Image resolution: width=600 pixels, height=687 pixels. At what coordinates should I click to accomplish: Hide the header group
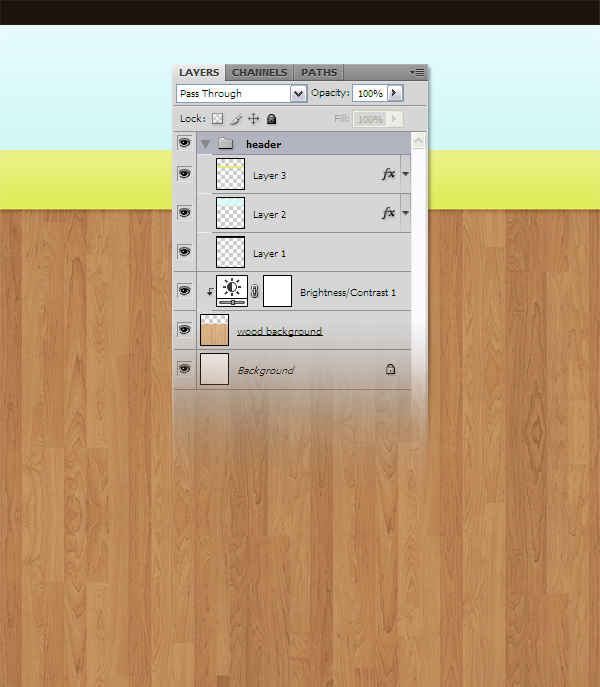pyautogui.click(x=185, y=143)
